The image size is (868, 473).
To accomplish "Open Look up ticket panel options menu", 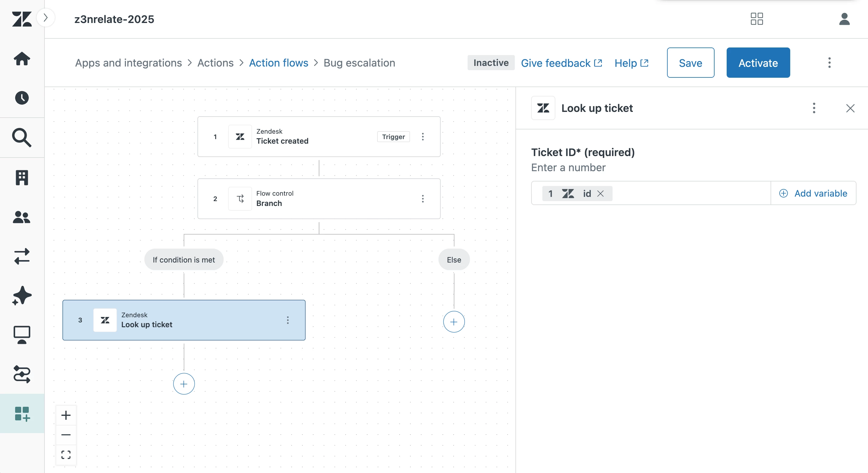I will pos(814,108).
